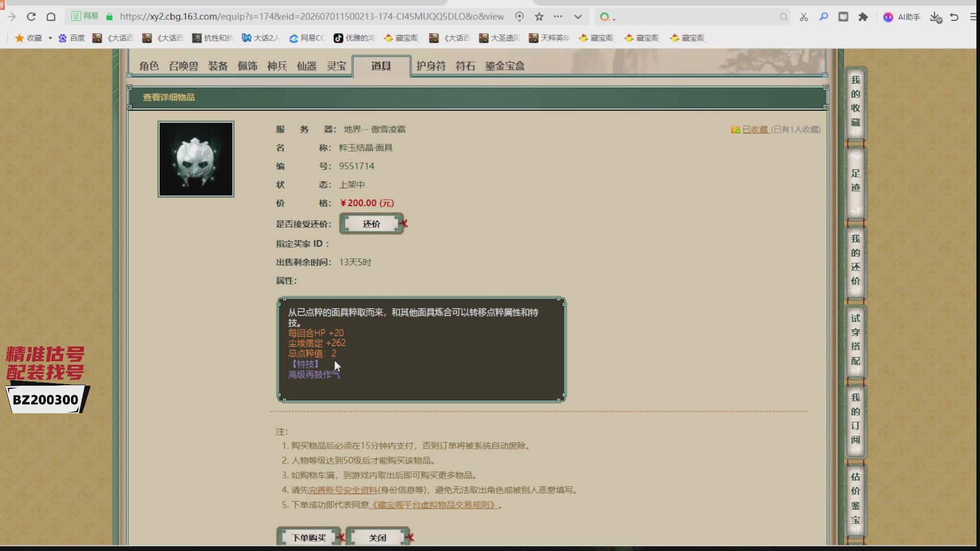
Task: Click the address bar URL text
Action: [311, 17]
